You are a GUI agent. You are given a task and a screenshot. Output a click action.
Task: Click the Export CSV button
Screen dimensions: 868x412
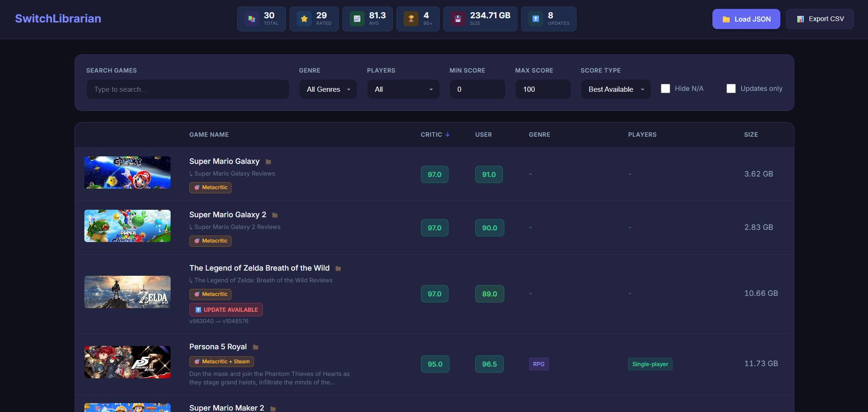pyautogui.click(x=820, y=19)
